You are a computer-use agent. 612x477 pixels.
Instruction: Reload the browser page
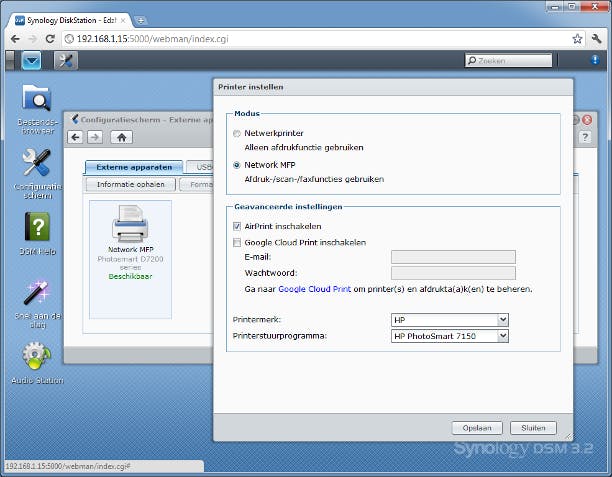click(50, 39)
